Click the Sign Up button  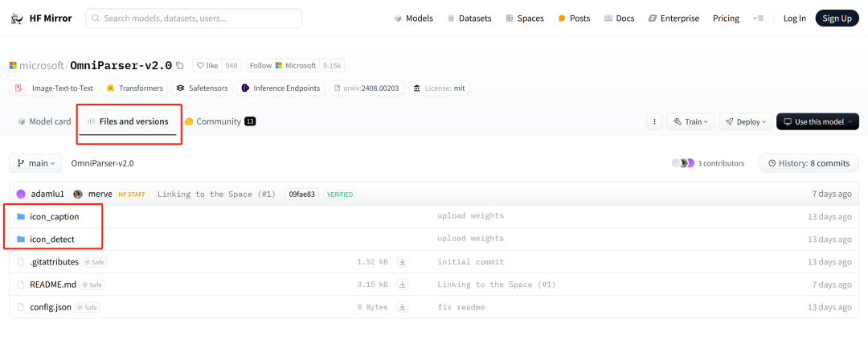(837, 18)
